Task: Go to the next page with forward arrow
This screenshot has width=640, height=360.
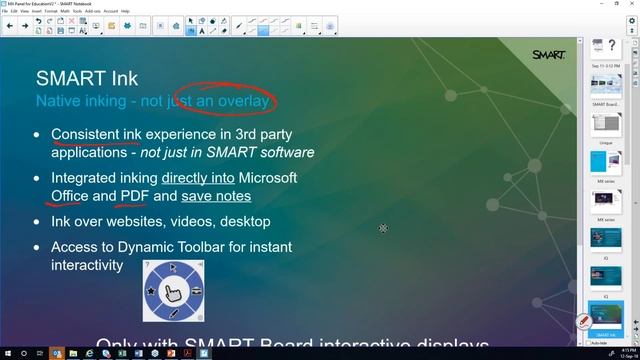Action: (25, 26)
